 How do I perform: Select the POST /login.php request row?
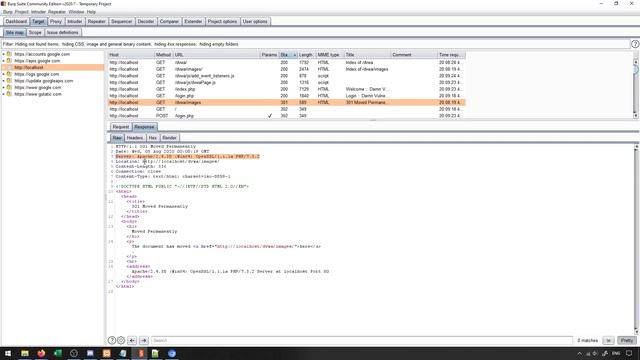(x=287, y=116)
